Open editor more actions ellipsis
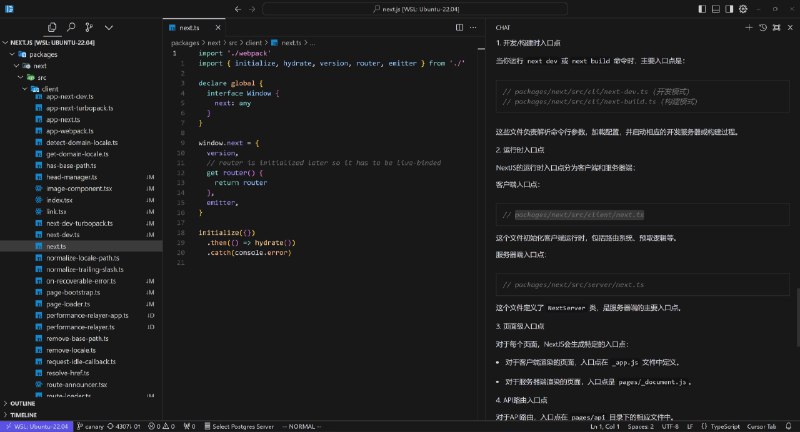This screenshot has width=800, height=432. 473,28
